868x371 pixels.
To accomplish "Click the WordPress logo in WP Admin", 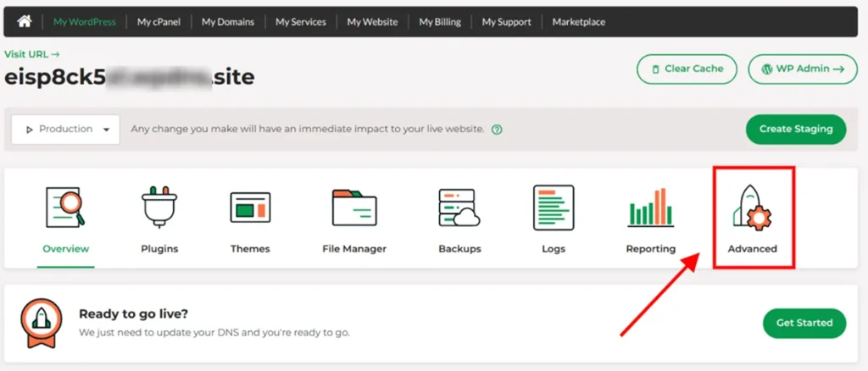I will click(x=767, y=69).
